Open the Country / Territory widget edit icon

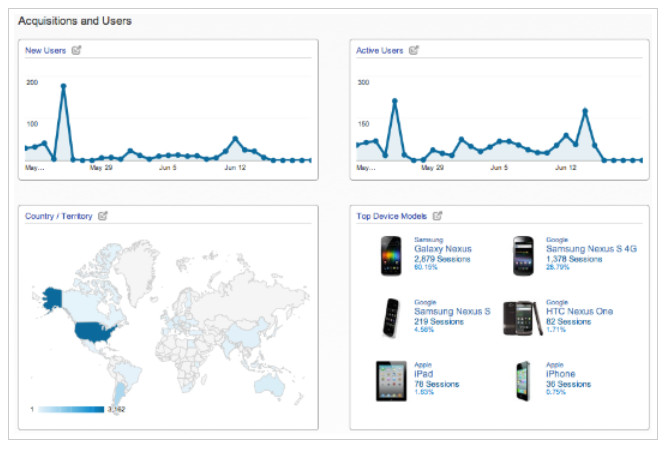click(x=102, y=214)
